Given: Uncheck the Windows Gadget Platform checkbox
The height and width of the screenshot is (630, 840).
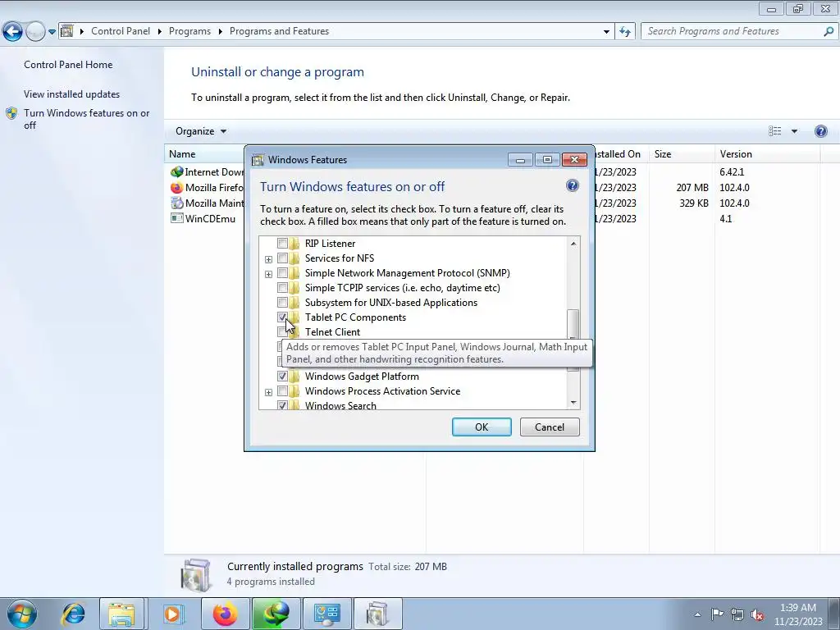Looking at the screenshot, I should [282, 376].
